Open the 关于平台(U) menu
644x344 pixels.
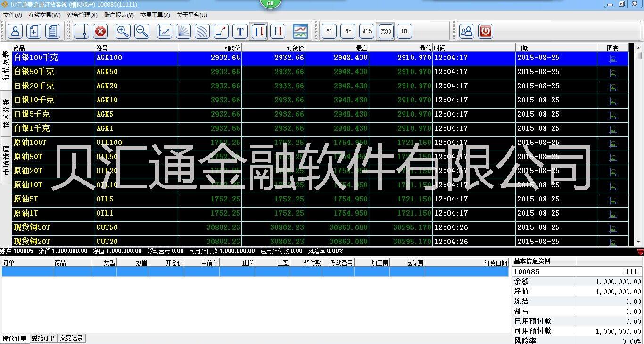(x=192, y=15)
